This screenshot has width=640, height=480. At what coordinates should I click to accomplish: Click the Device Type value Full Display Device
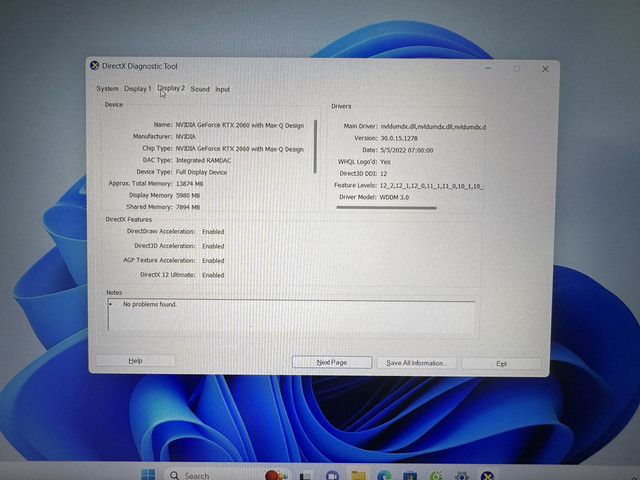point(201,172)
